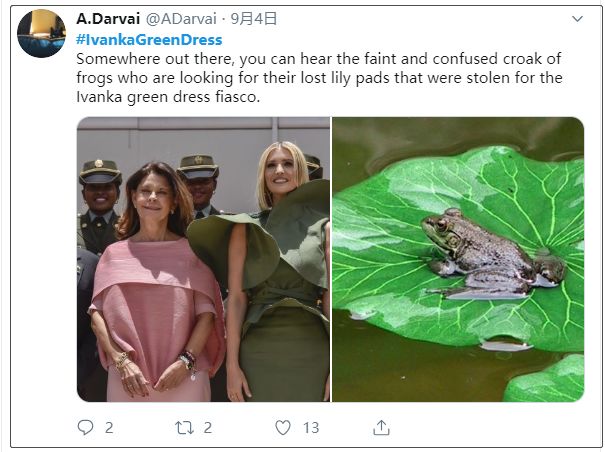Click the A.Darvai profile avatar picture
This screenshot has width=605, height=452.
click(41, 33)
